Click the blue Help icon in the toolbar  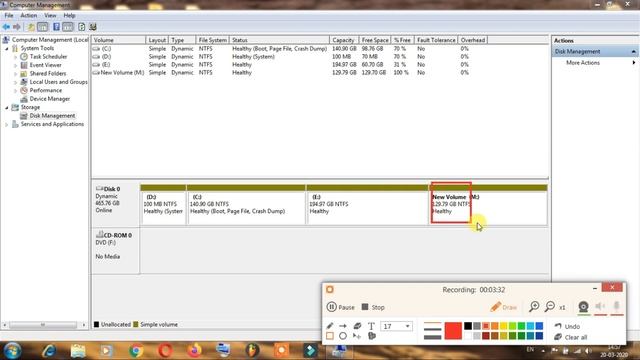(x=56, y=27)
